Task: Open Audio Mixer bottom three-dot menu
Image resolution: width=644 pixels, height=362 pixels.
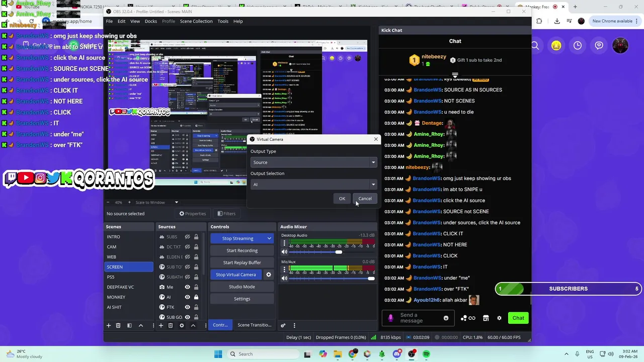Action: (x=294, y=325)
